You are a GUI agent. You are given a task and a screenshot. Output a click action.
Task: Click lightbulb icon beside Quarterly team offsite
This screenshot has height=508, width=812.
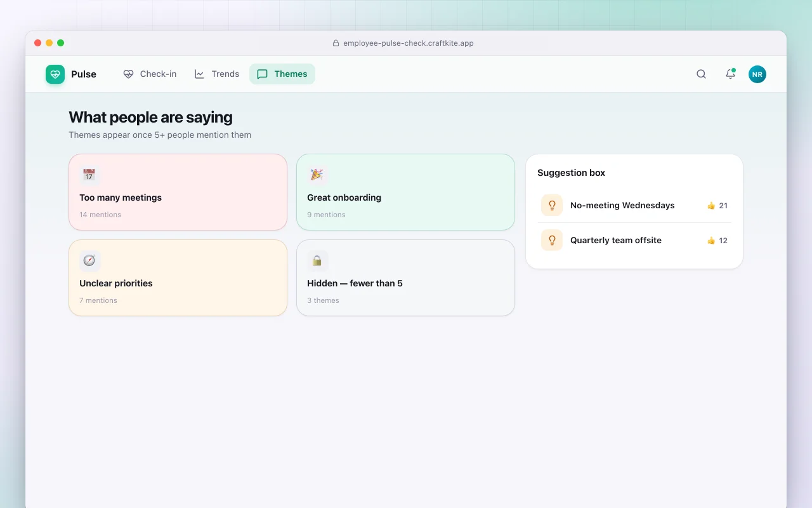[x=552, y=240]
